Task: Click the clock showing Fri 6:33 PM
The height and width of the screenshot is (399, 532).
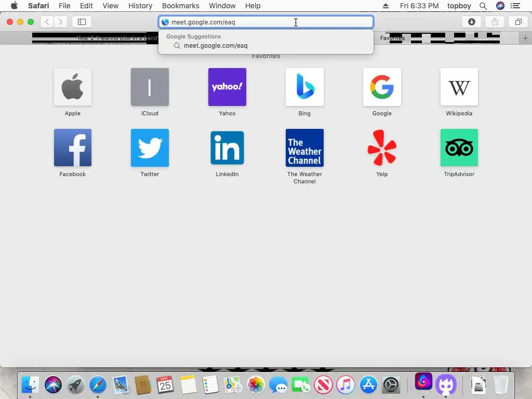Action: click(x=419, y=6)
